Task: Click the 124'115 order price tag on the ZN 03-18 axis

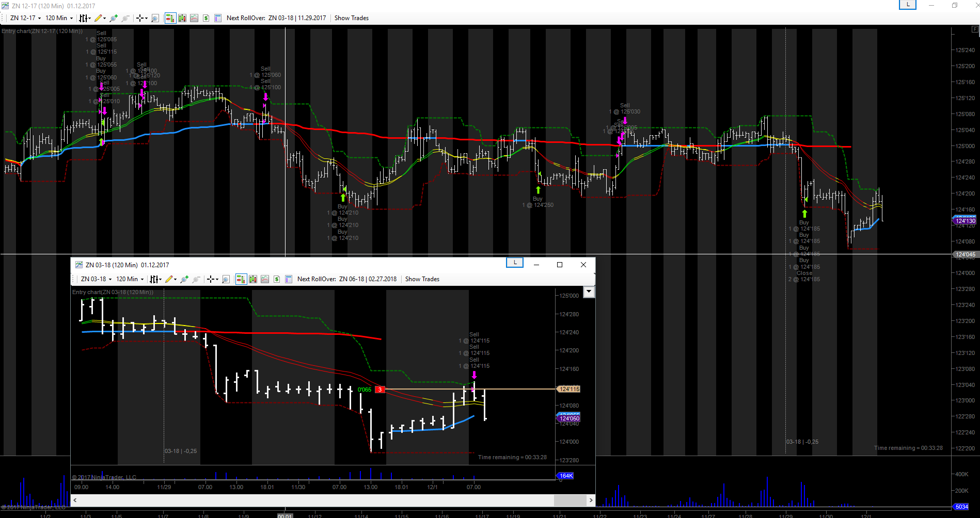Action: (x=569, y=389)
